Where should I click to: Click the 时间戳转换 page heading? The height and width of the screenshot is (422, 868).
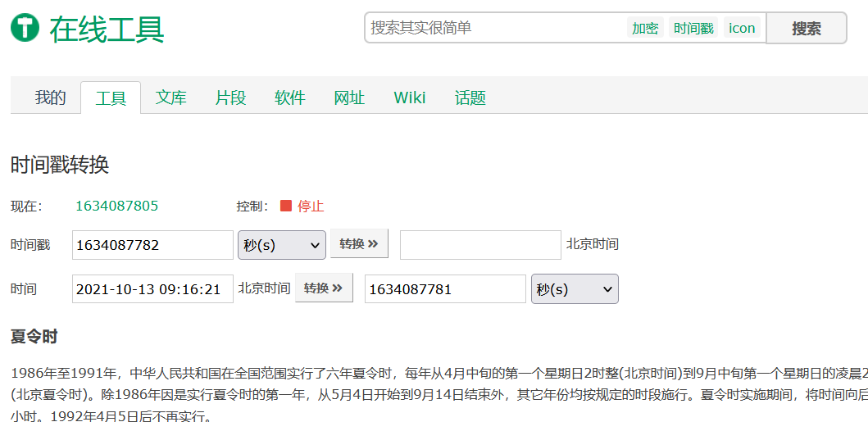click(60, 166)
